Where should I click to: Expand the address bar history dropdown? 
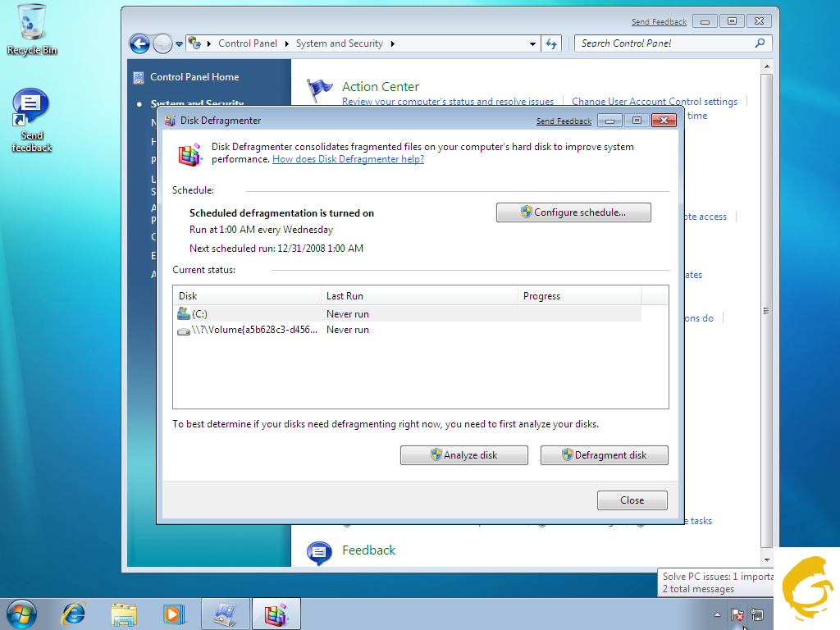click(x=533, y=43)
